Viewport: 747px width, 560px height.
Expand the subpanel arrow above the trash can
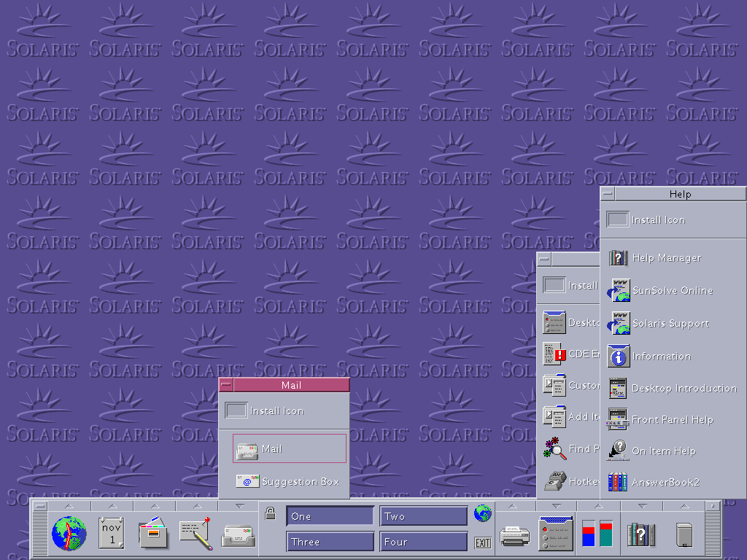(x=684, y=506)
